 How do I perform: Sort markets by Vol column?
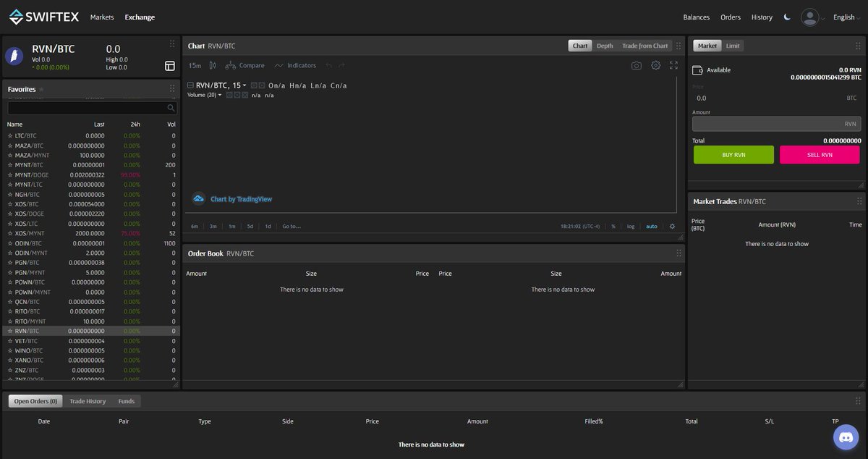(171, 125)
